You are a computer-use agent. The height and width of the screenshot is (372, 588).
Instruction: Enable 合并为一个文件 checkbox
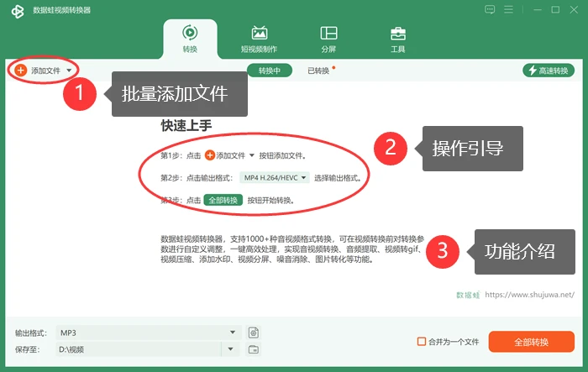pos(422,341)
